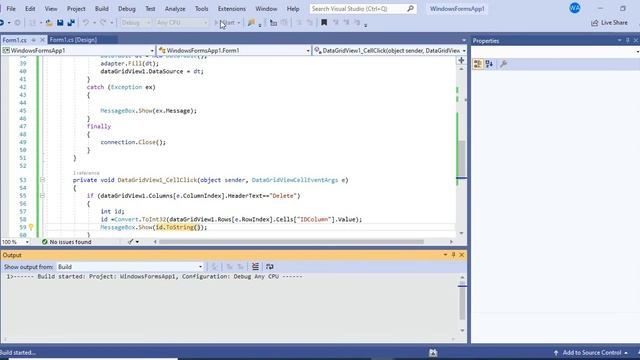The width and height of the screenshot is (640, 360).
Task: Click the Open File folder icon
Action: click(x=49, y=23)
